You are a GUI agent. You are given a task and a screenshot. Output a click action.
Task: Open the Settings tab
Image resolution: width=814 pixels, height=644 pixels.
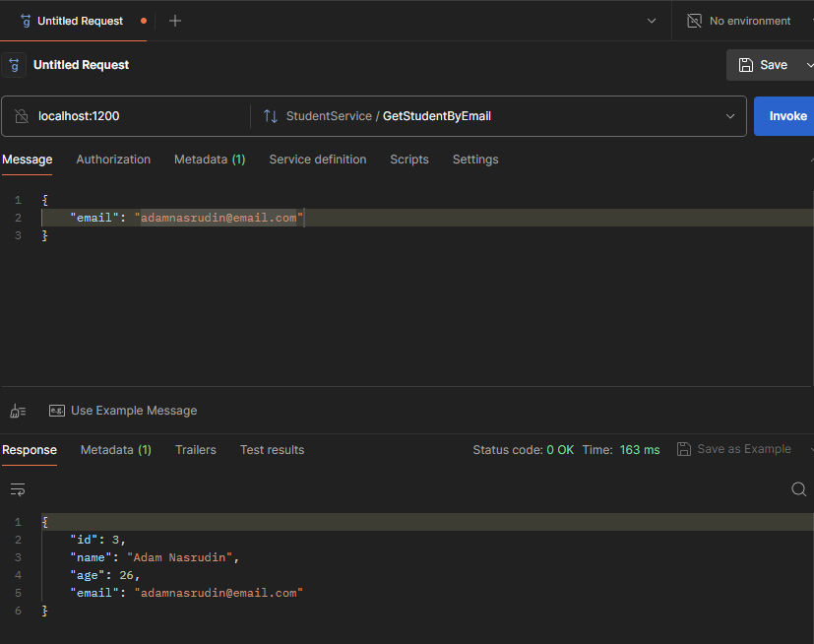(475, 160)
